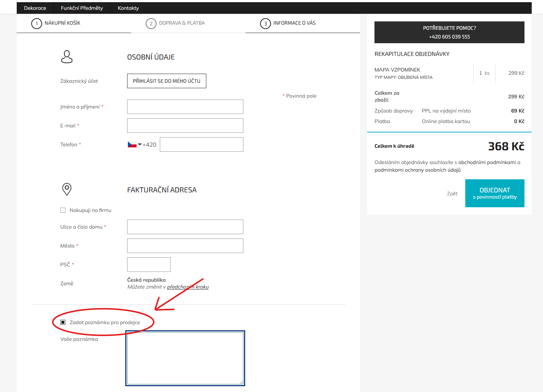Follow the předchozím kroku link
543x392 pixels.
[x=188, y=287]
